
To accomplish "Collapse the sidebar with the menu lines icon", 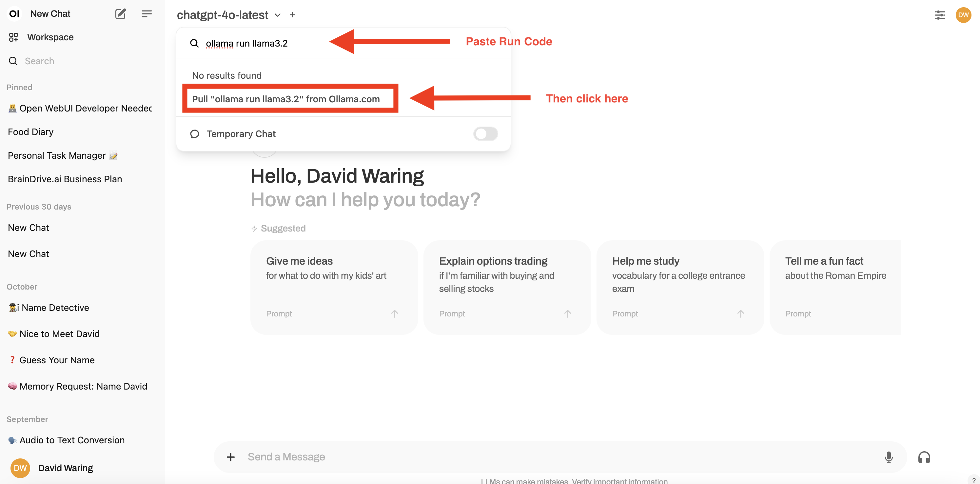I will 147,14.
